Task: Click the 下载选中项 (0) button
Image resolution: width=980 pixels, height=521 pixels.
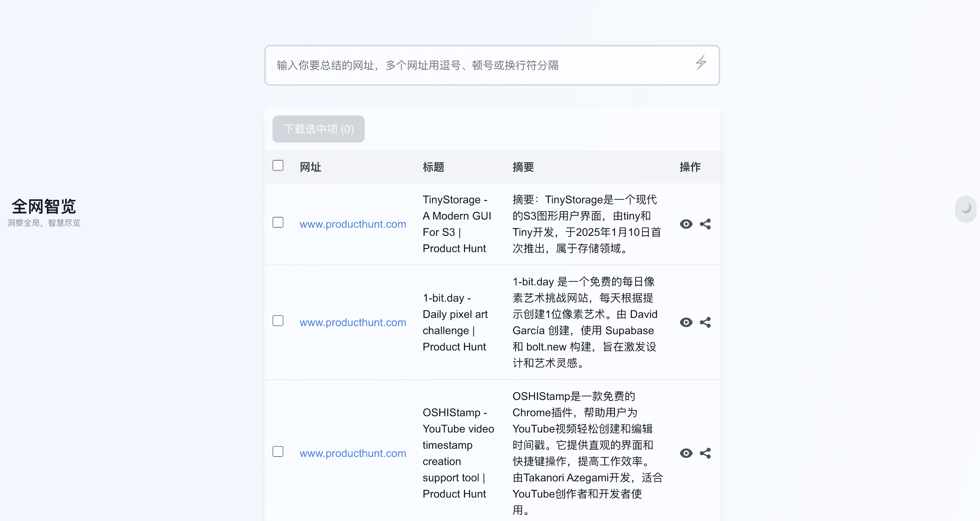Action: pyautogui.click(x=318, y=129)
